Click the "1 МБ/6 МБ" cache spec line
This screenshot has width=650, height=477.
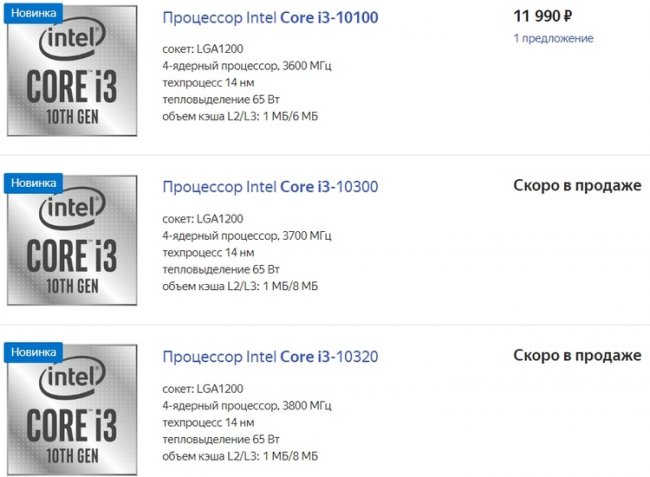pos(240,116)
